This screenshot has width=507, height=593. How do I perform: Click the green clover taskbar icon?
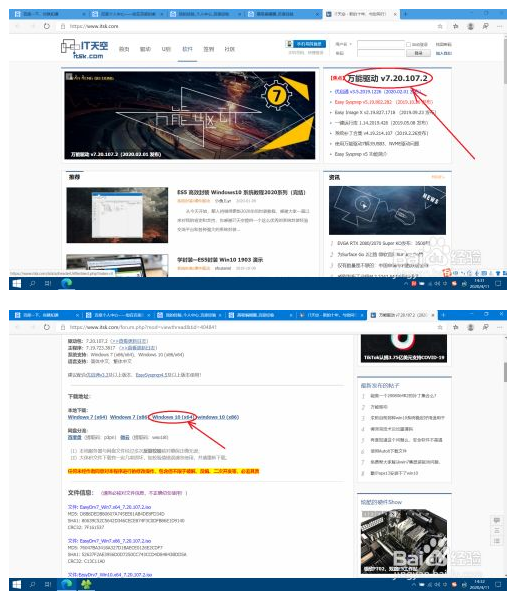(x=86, y=585)
